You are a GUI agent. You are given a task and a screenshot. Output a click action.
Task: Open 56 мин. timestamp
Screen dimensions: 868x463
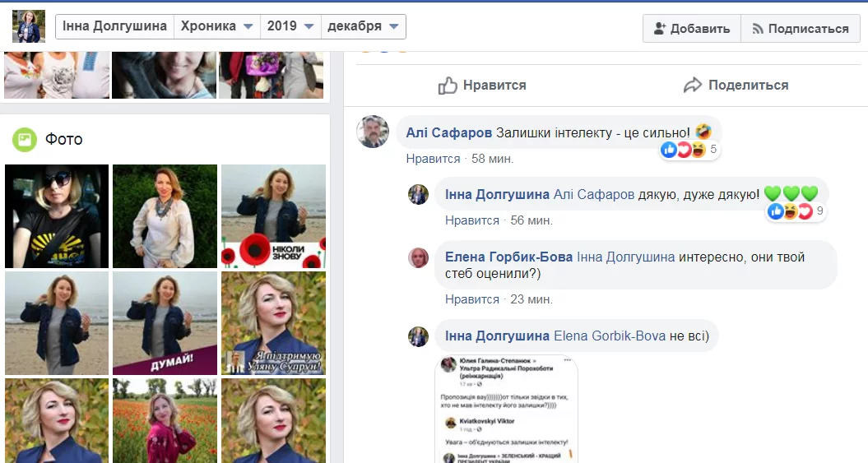point(531,220)
